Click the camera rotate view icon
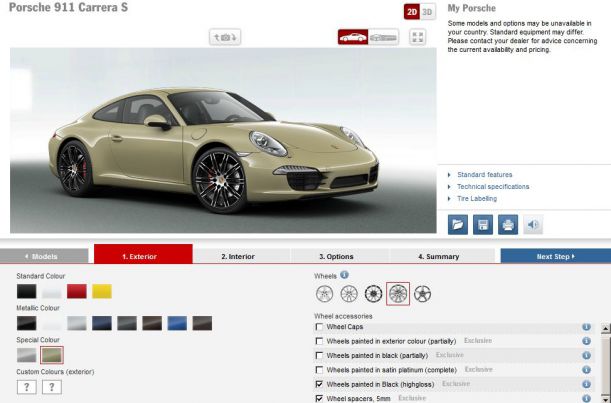This screenshot has width=611, height=403. click(225, 37)
